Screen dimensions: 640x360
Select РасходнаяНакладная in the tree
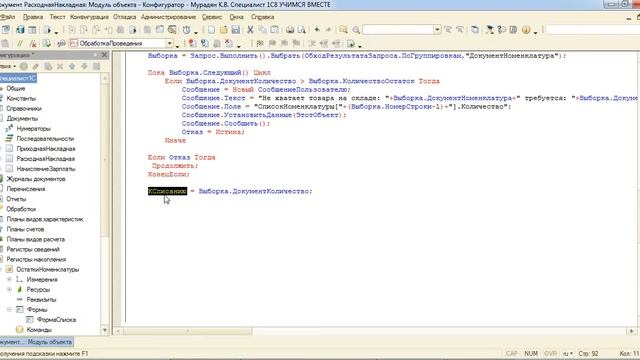(x=46, y=159)
